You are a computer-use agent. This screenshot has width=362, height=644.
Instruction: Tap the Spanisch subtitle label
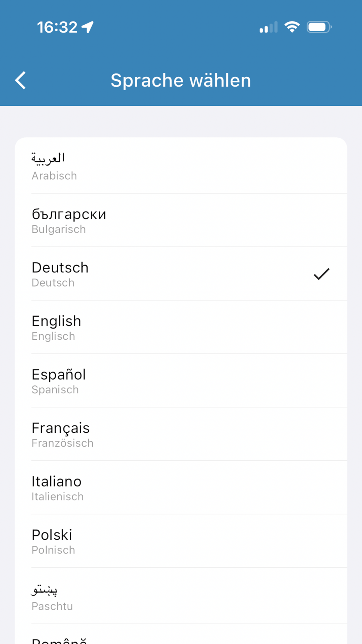[x=55, y=390]
